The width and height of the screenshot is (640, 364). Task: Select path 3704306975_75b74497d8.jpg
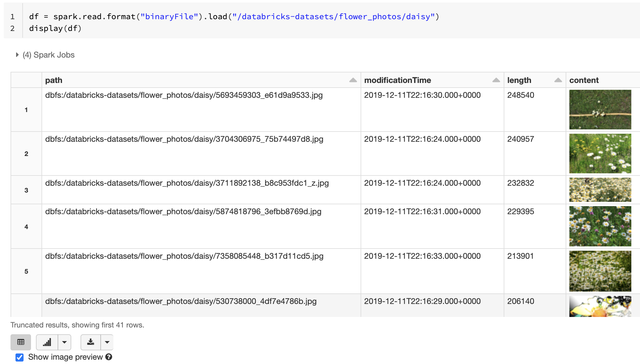point(184,139)
